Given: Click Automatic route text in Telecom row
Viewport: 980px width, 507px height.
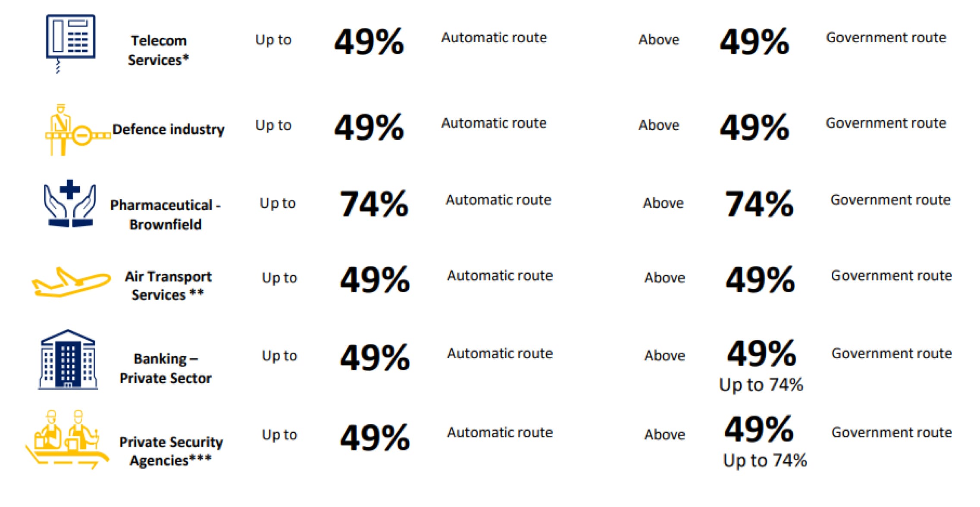Looking at the screenshot, I should 494,38.
